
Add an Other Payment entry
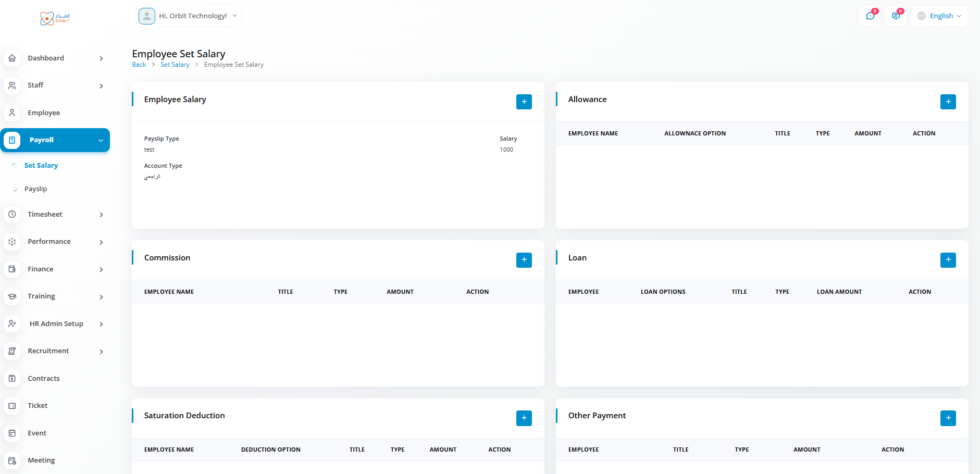(x=948, y=418)
